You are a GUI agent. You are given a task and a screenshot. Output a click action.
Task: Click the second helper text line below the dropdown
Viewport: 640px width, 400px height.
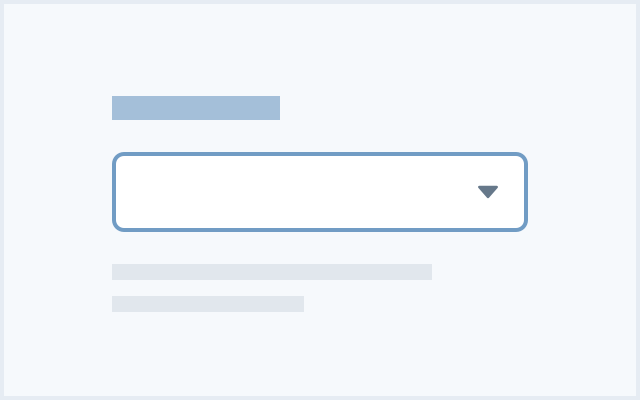click(208, 304)
